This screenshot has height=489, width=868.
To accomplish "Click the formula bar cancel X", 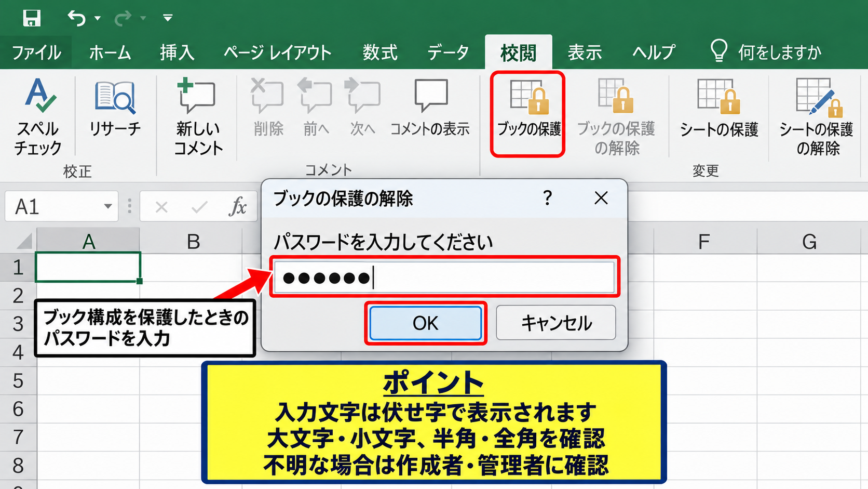I will point(161,207).
